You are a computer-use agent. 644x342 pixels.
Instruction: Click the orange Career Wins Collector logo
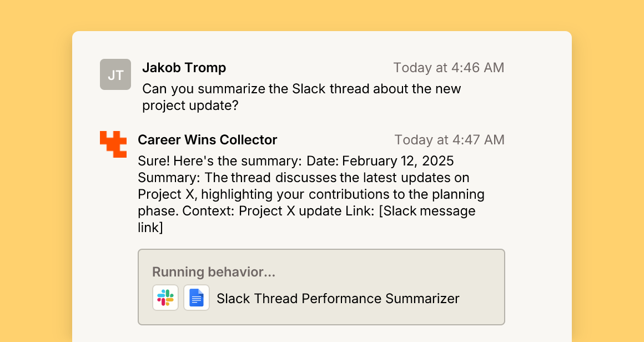pyautogui.click(x=113, y=144)
